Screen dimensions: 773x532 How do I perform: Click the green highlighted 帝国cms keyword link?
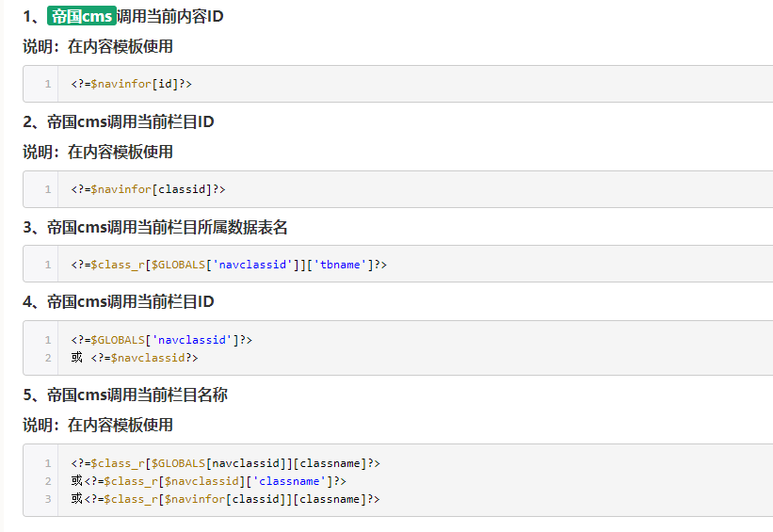tap(82, 16)
